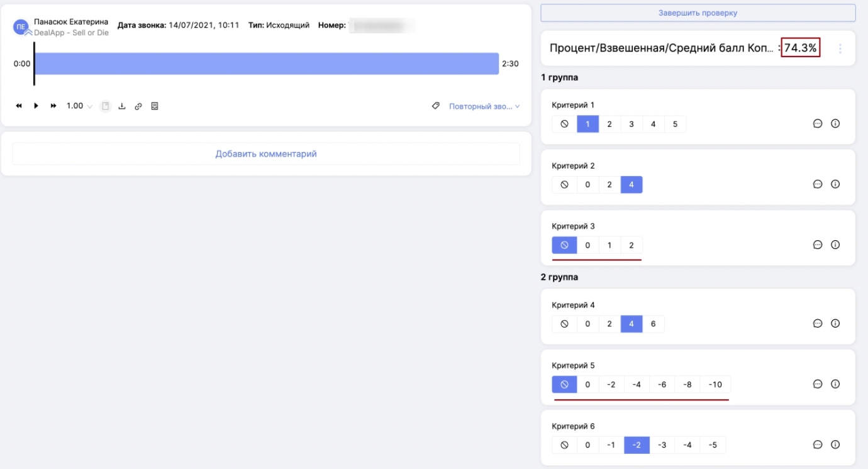The width and height of the screenshot is (868, 469).
Task: Click the rewind button in audio player
Action: [19, 106]
